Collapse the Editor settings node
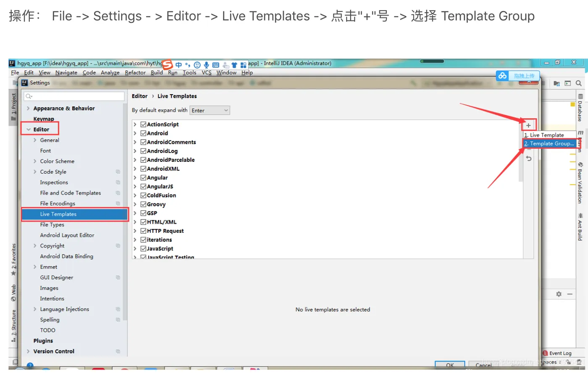This screenshot has height=375, width=588. click(29, 129)
